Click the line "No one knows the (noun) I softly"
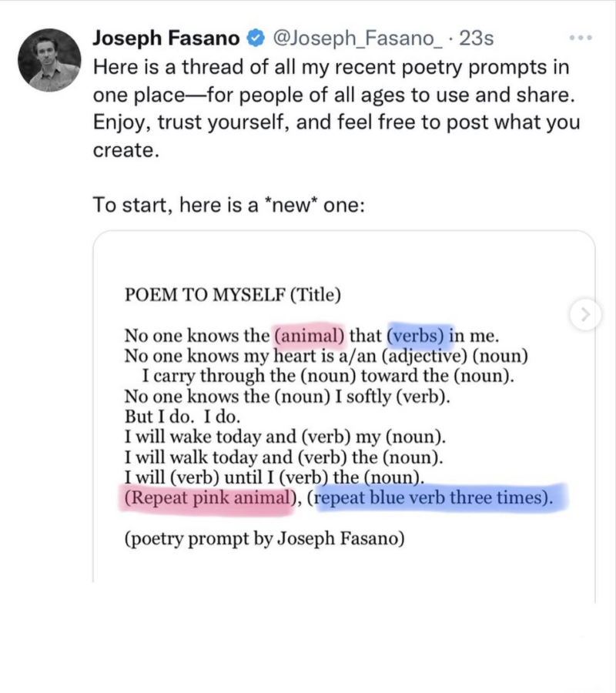This screenshot has height=693, width=616. (x=286, y=397)
